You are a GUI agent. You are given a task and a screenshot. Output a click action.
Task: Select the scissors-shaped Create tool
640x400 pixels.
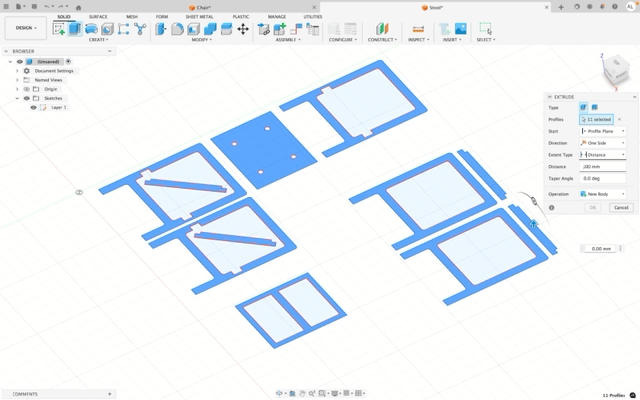point(140,29)
